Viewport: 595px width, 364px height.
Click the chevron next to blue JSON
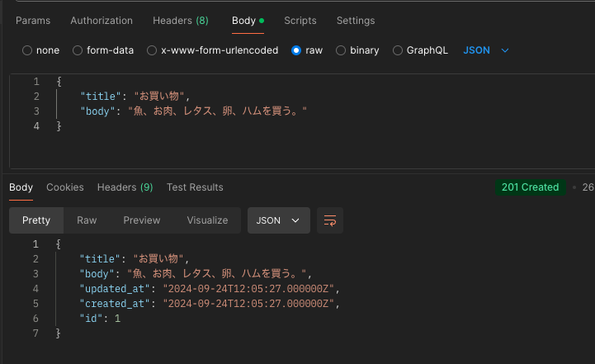click(x=505, y=50)
